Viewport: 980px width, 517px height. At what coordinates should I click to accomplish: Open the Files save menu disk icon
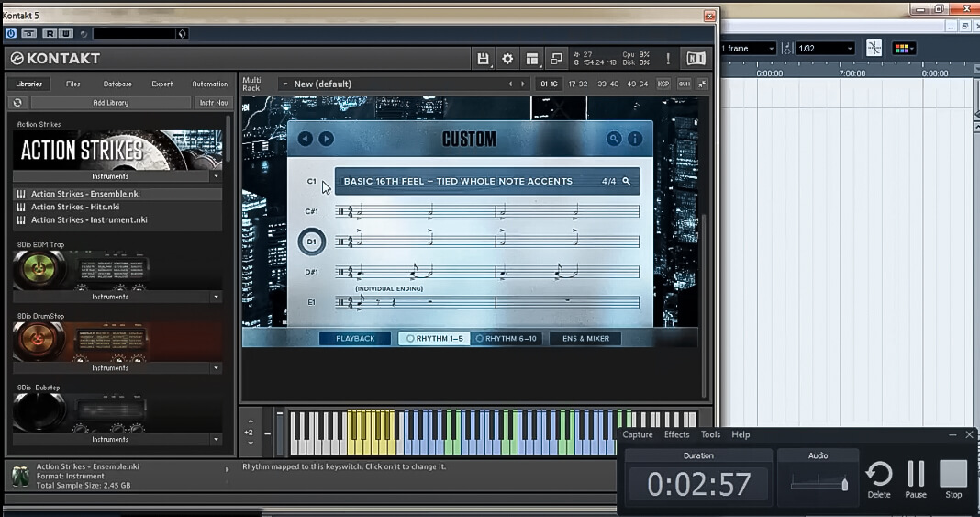(483, 59)
